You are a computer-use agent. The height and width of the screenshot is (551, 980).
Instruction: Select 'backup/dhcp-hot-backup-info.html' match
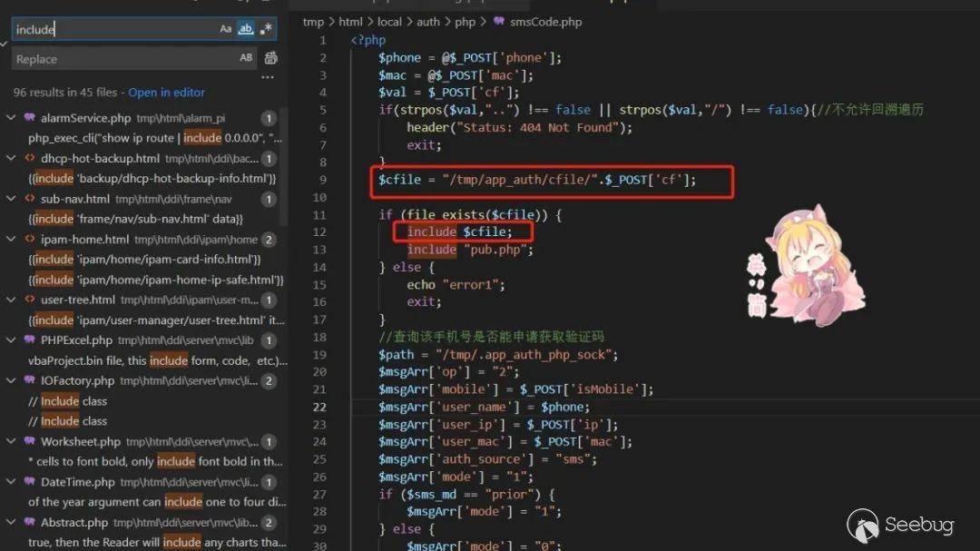[x=152, y=178]
